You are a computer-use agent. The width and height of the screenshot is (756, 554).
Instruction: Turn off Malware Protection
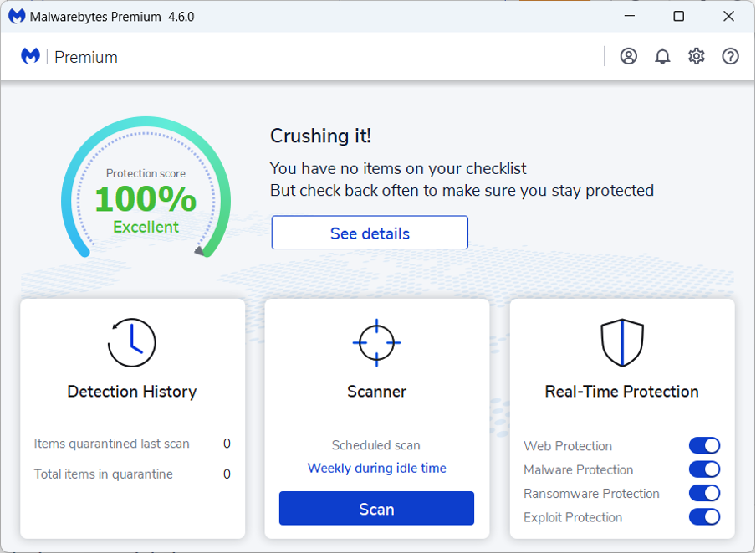click(x=705, y=469)
